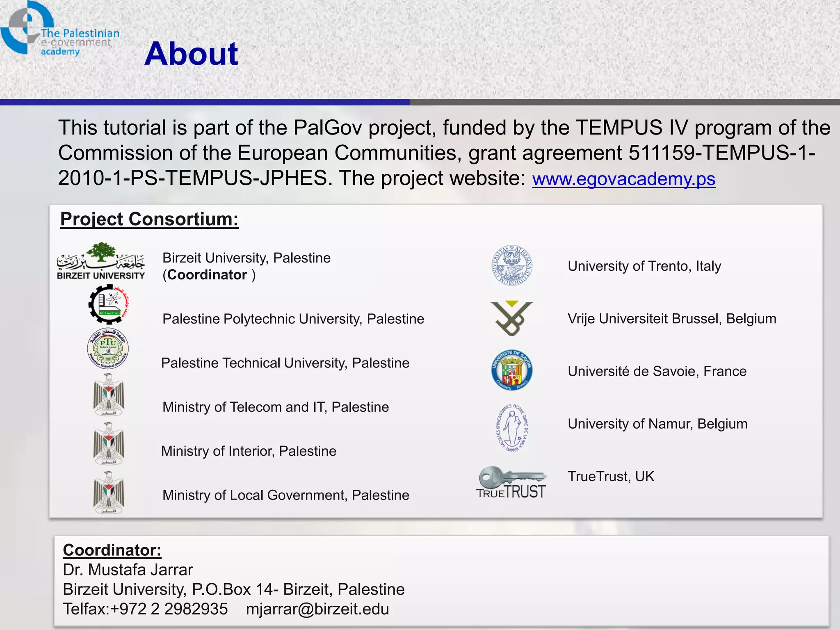840x630 pixels.
Task: Open the www.egovacademy.ps link
Action: (x=623, y=179)
